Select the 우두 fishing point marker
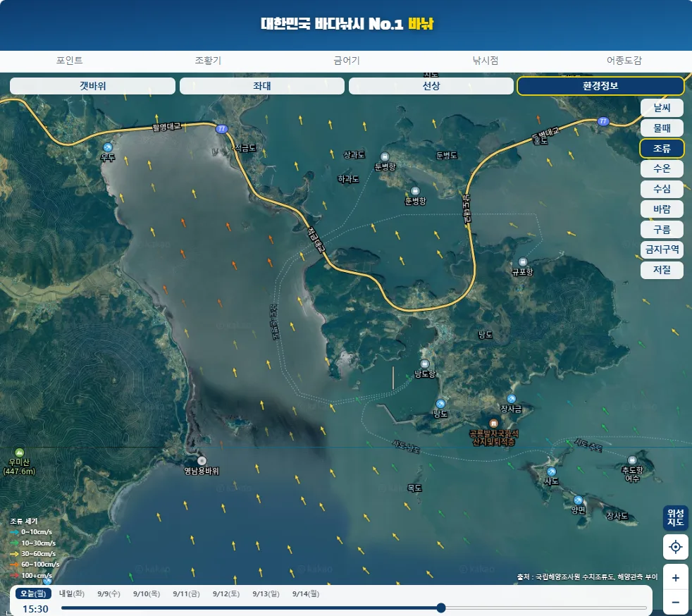 pos(108,147)
